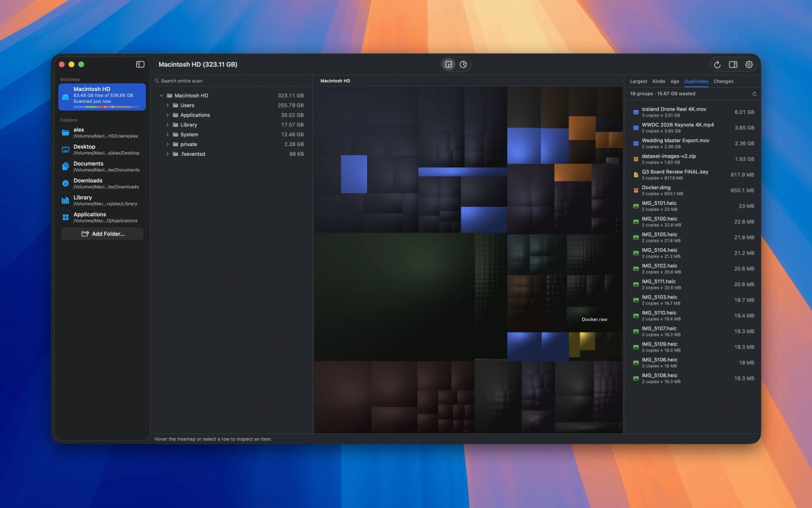The height and width of the screenshot is (508, 812).
Task: Switch to sunburst pie chart view
Action: coord(463,64)
